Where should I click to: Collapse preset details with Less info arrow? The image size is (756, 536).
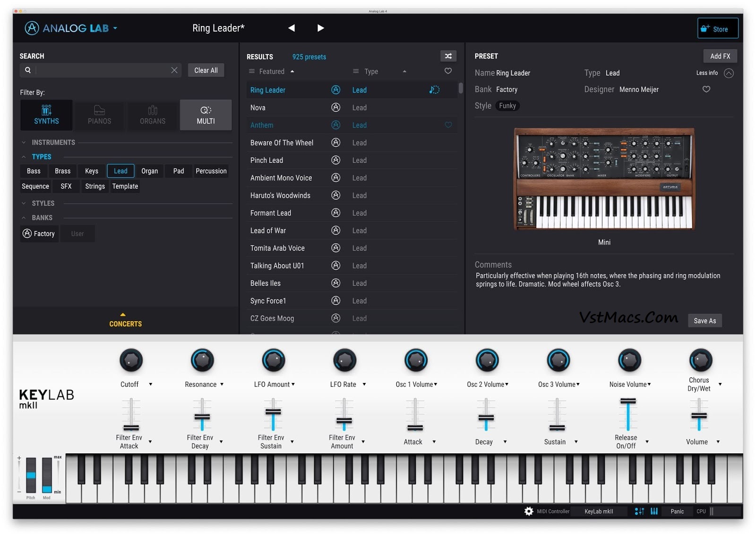point(729,73)
